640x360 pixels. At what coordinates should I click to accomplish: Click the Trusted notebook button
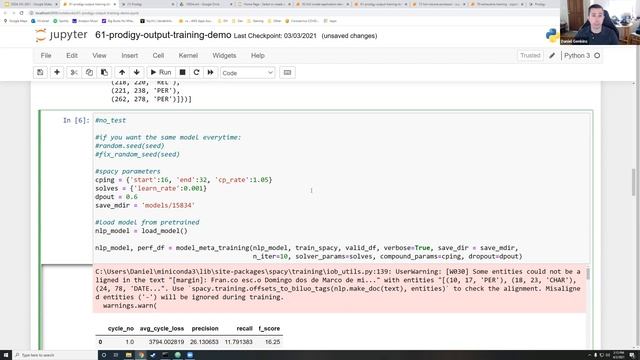click(530, 56)
